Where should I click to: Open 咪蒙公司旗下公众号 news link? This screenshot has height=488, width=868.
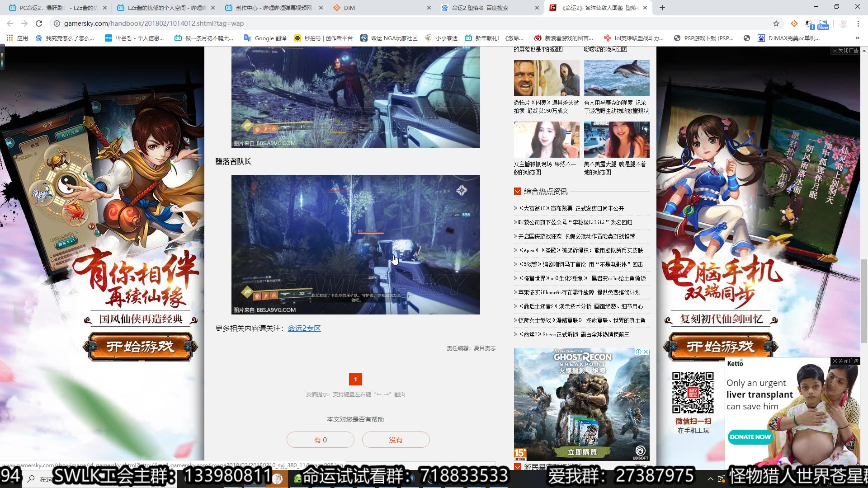click(x=576, y=222)
